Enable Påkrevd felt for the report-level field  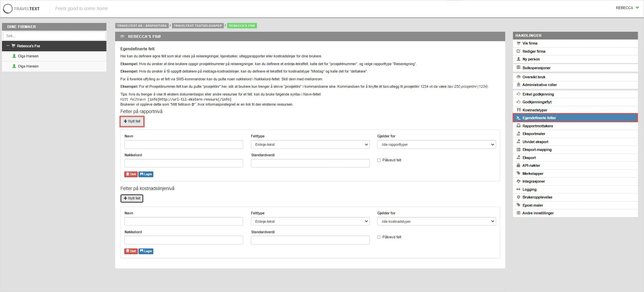pos(379,160)
